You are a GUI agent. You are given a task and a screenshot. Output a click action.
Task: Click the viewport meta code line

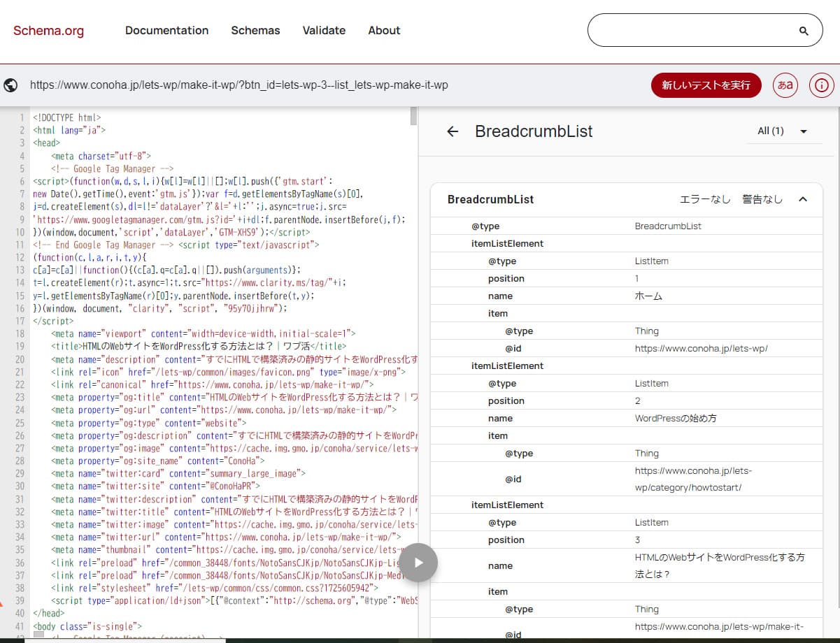point(204,334)
